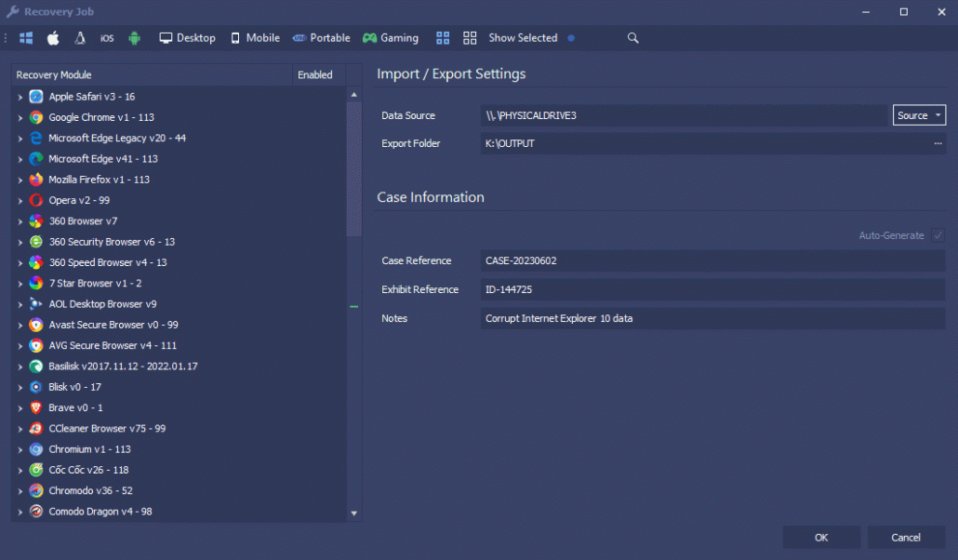The width and height of the screenshot is (958, 560).
Task: Select 360 Speed Browser v4 - 13 row
Action: [x=179, y=263]
